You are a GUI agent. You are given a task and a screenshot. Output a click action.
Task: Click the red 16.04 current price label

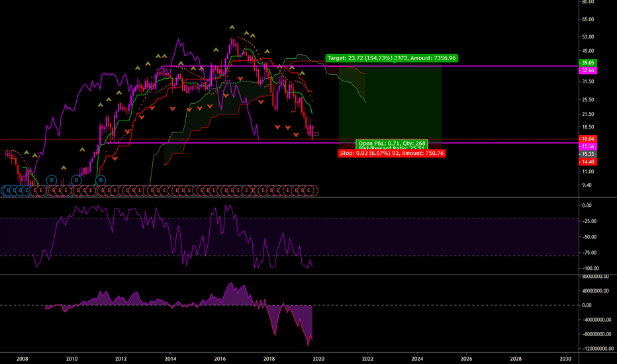pos(588,138)
